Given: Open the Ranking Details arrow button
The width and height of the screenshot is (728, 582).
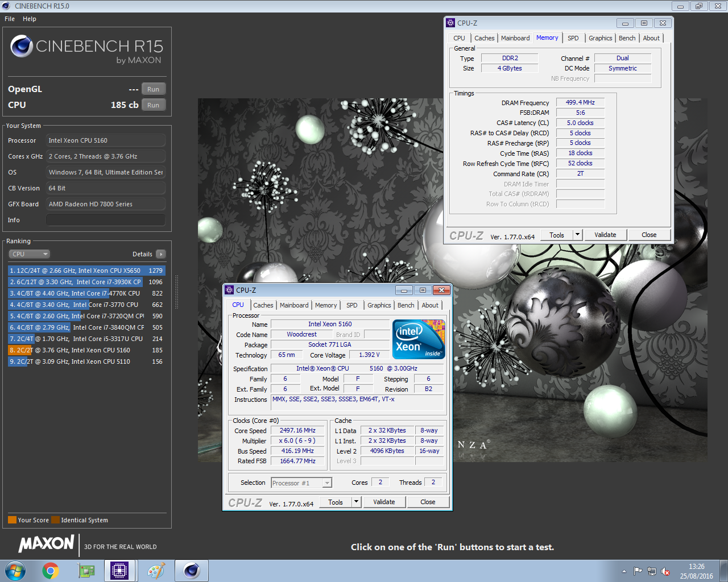Looking at the screenshot, I should pos(161,254).
